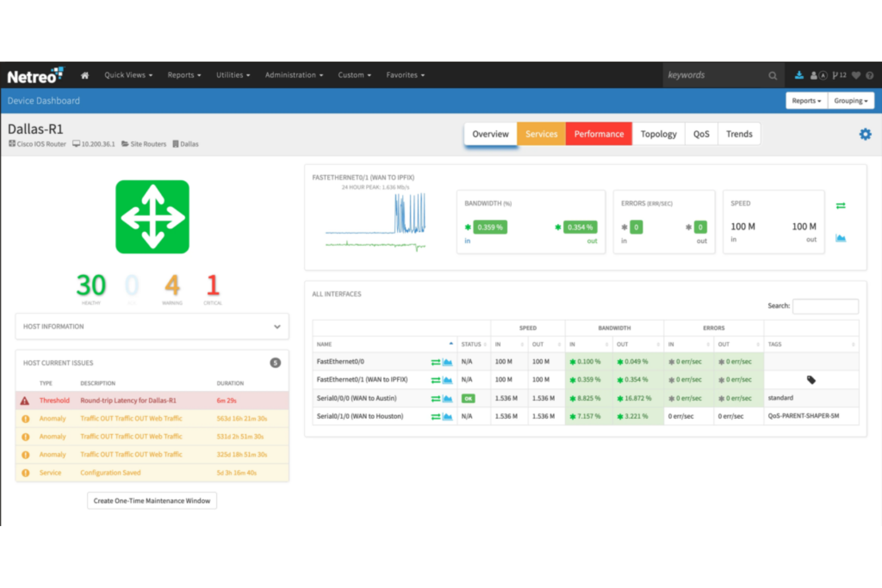Image resolution: width=882 pixels, height=588 pixels.
Task: Open the Administration menu
Action: [x=294, y=75]
